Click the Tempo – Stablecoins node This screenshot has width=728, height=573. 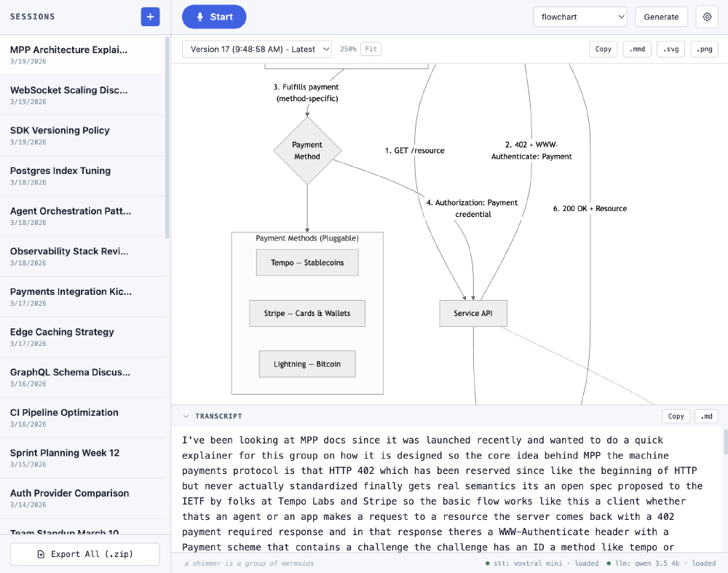click(306, 262)
